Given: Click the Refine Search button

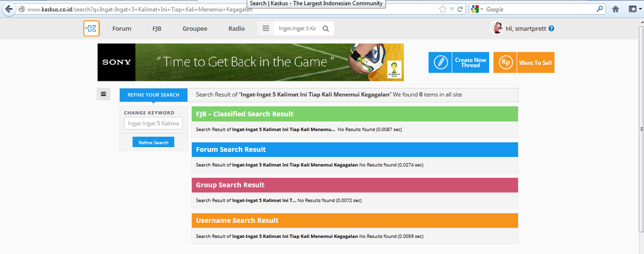Looking at the screenshot, I should 153,142.
